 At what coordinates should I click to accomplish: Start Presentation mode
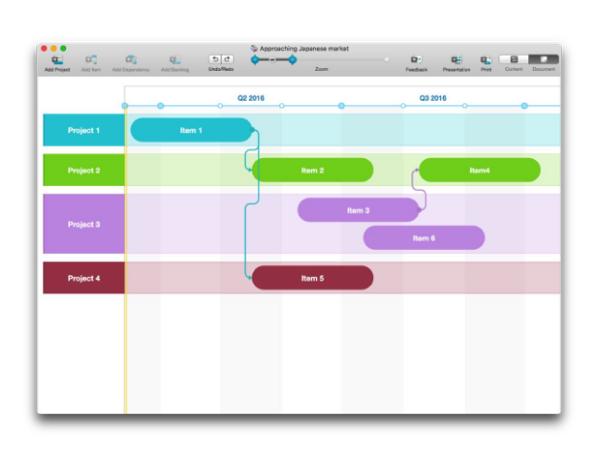point(456,60)
